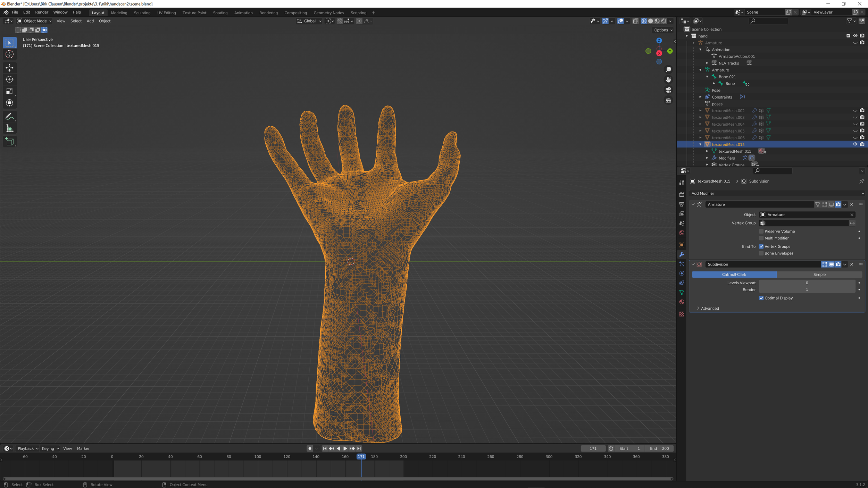The height and width of the screenshot is (488, 868).
Task: Hide texturedMesh.015 with its eye icon
Action: coord(855,144)
